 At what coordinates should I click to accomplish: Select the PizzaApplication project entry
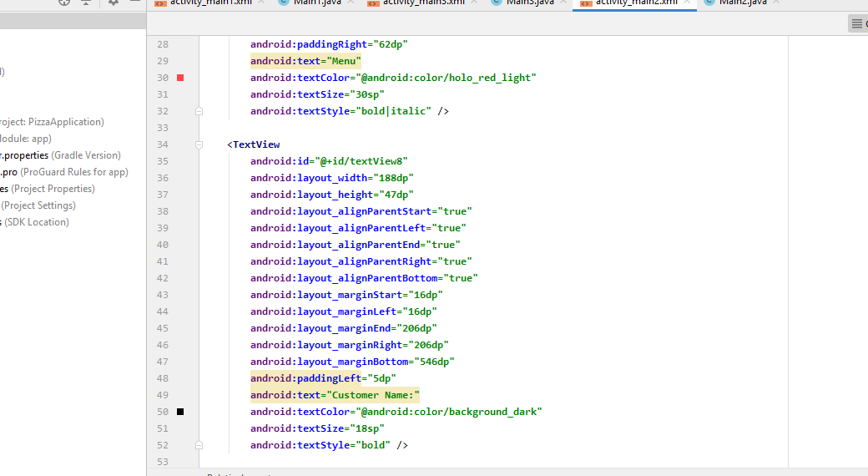click(52, 122)
